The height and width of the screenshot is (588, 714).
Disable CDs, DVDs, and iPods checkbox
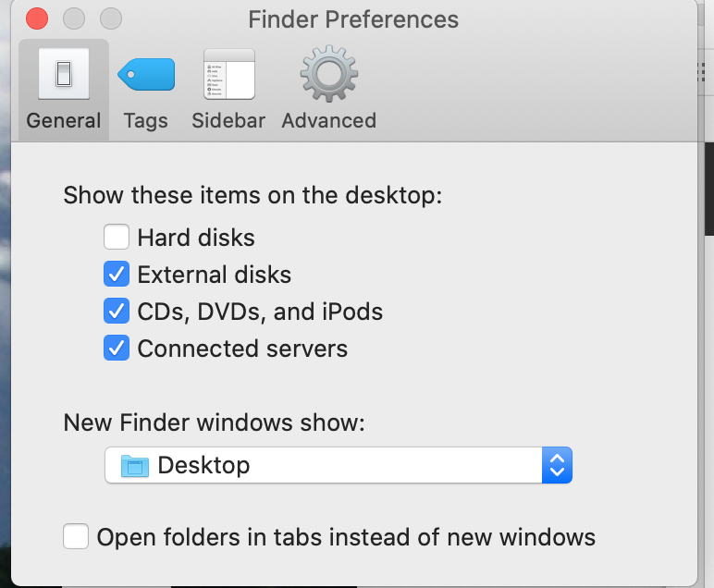pos(117,312)
